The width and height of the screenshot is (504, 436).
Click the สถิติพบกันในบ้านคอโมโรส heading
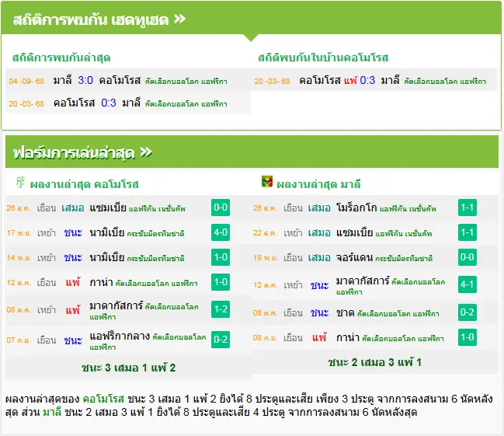(323, 58)
